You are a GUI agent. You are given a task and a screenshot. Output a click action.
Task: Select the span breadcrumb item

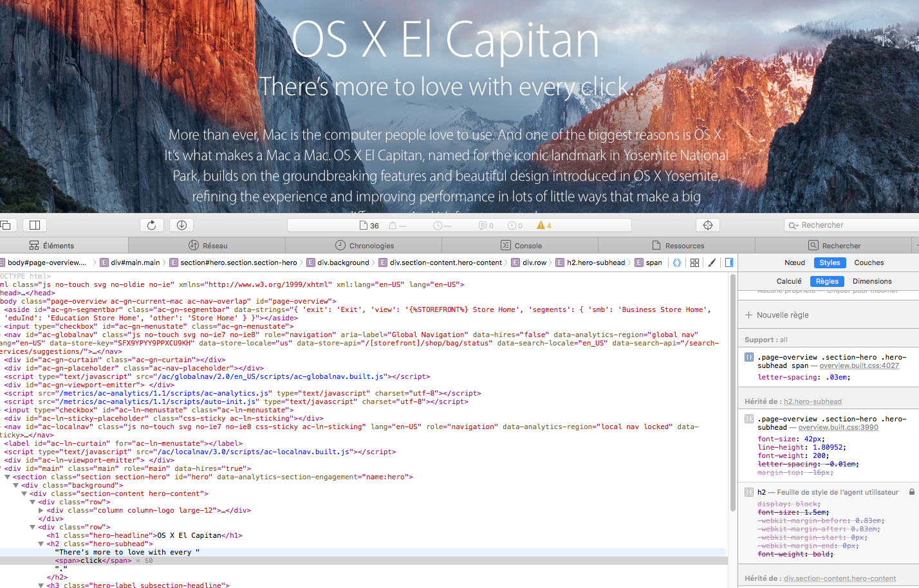(x=648, y=262)
